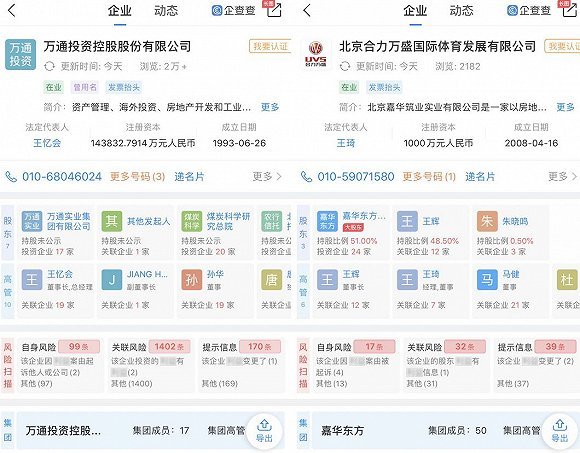
Task: Tap the back arrow on right screen
Action: pyautogui.click(x=307, y=11)
